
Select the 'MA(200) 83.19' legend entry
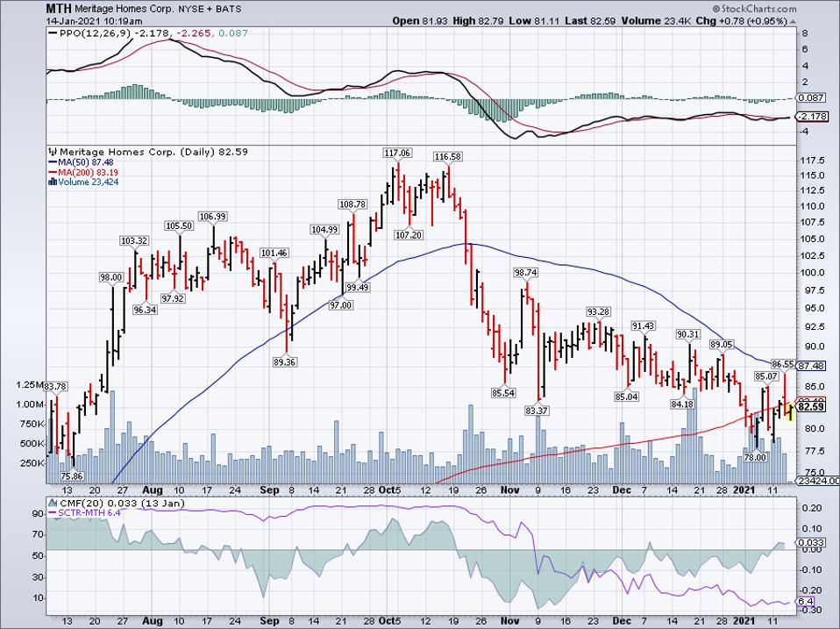83,173
